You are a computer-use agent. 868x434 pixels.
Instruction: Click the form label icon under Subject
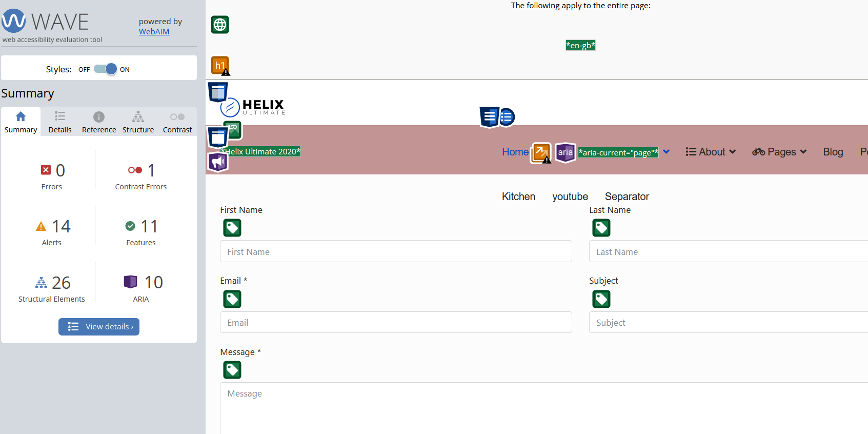pyautogui.click(x=601, y=299)
